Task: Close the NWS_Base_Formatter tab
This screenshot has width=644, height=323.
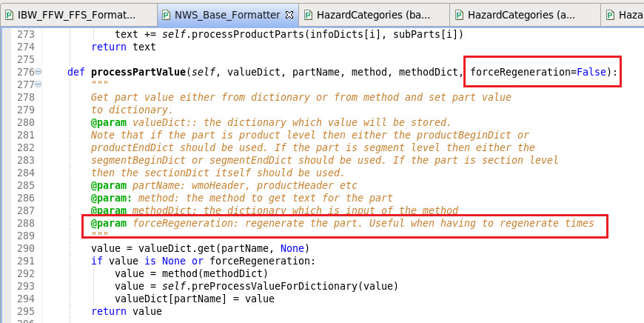Action: pos(289,16)
